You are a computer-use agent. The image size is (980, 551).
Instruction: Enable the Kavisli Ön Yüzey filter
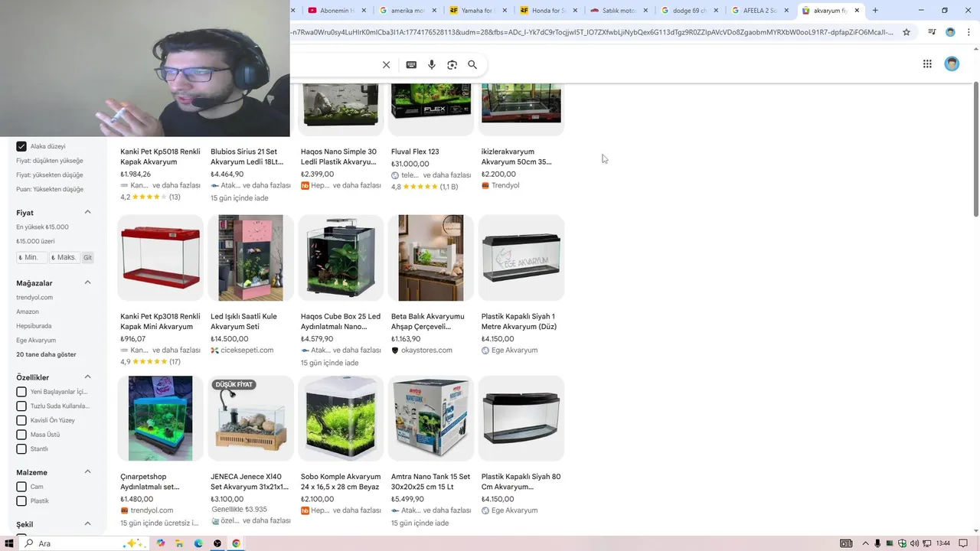click(21, 420)
